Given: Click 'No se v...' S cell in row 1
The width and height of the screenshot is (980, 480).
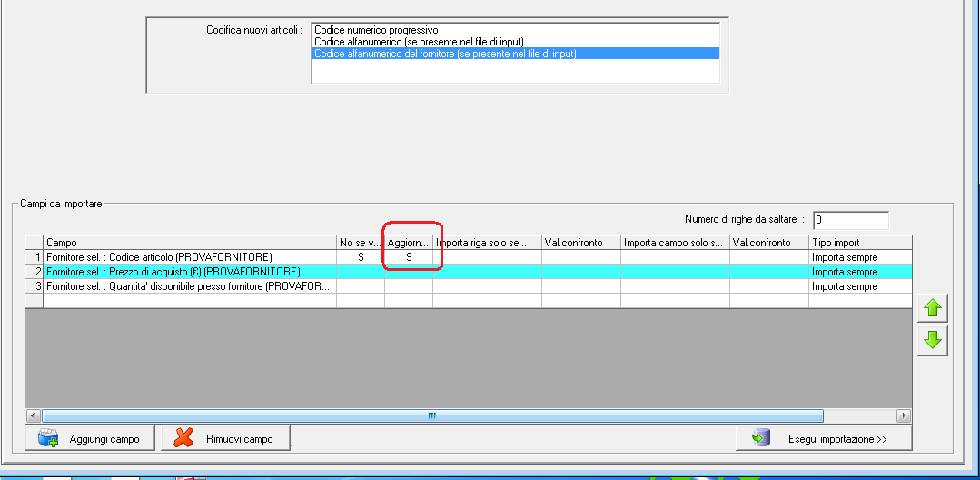Looking at the screenshot, I should click(x=361, y=257).
